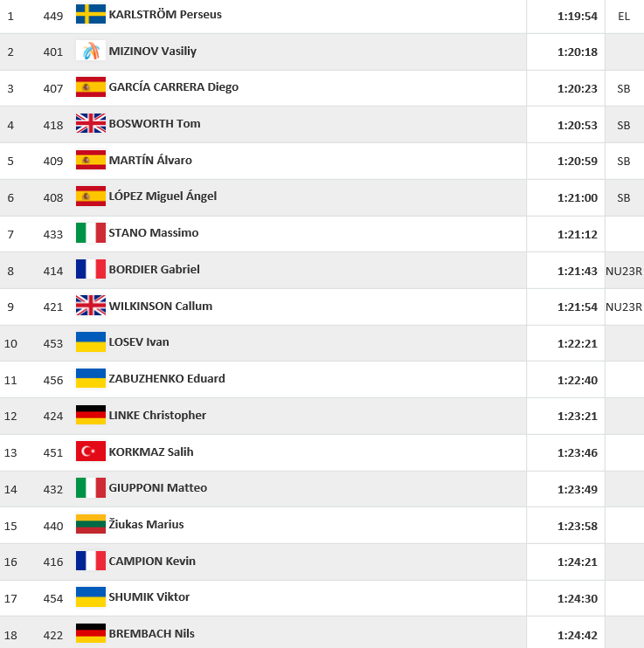Click the Ukrainian flag next to LOSEV Ivan
The image size is (644, 648).
pos(91,341)
